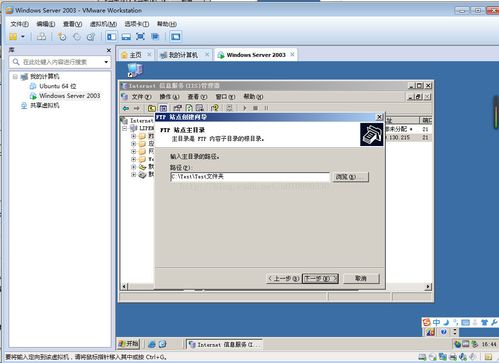Close the FTP 站点创建向导 dialog

[x=379, y=117]
